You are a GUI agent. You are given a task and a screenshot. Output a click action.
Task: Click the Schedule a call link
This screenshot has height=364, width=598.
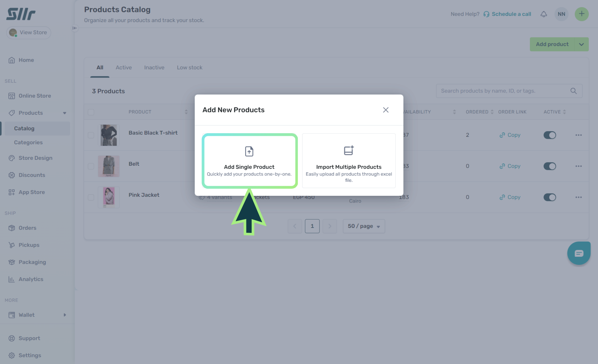[x=511, y=14]
